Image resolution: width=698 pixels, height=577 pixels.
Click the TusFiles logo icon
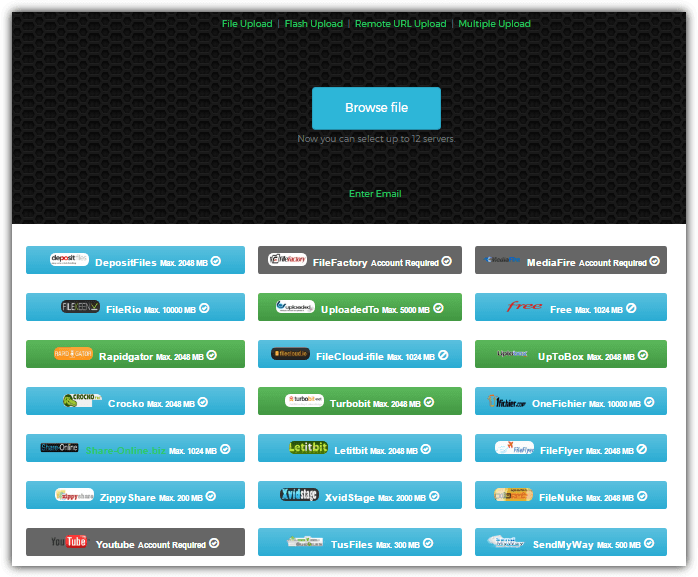coord(305,541)
